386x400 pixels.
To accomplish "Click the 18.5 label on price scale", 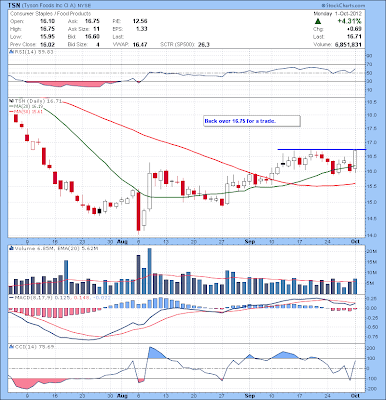I will [371, 102].
